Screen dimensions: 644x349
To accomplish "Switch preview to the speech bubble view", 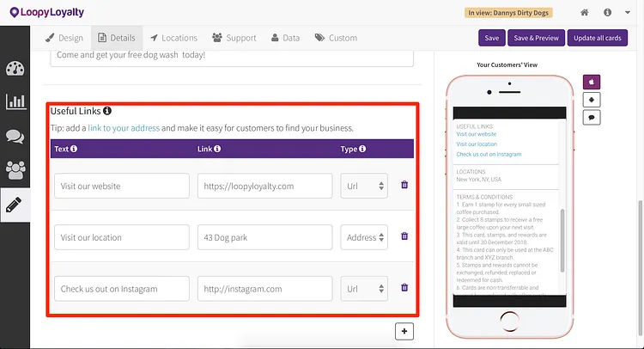I will pyautogui.click(x=592, y=118).
